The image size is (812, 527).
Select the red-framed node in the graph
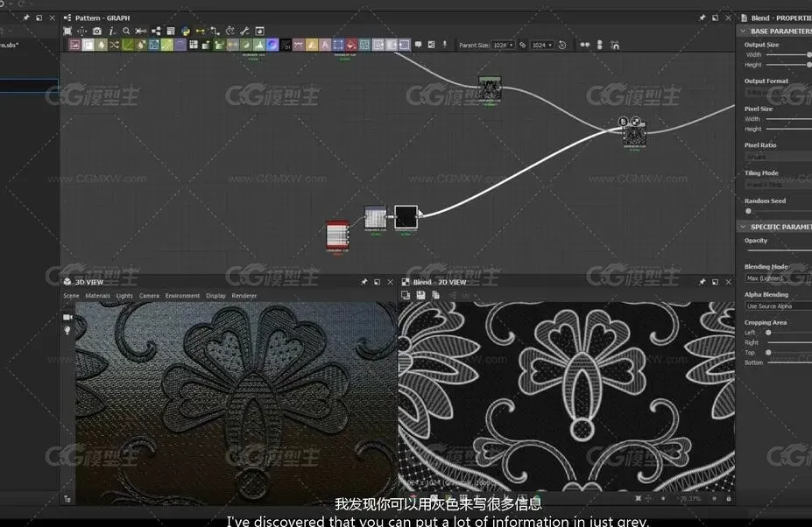tap(337, 236)
